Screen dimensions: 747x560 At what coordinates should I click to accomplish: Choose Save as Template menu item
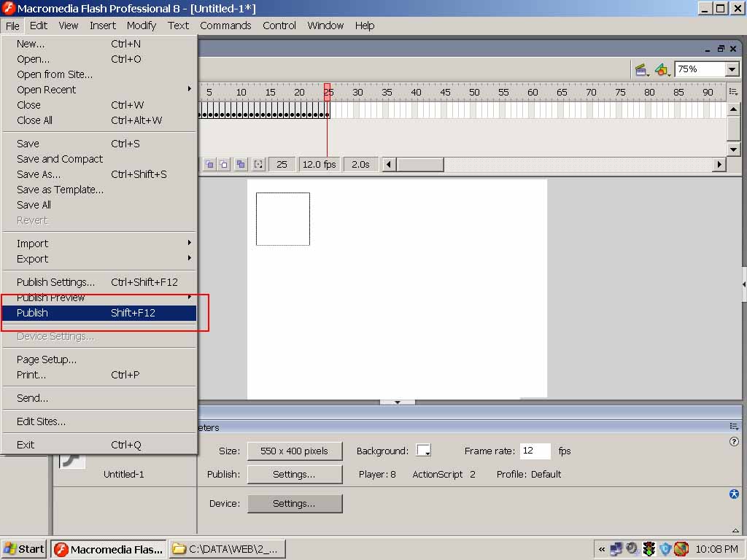(x=99, y=190)
